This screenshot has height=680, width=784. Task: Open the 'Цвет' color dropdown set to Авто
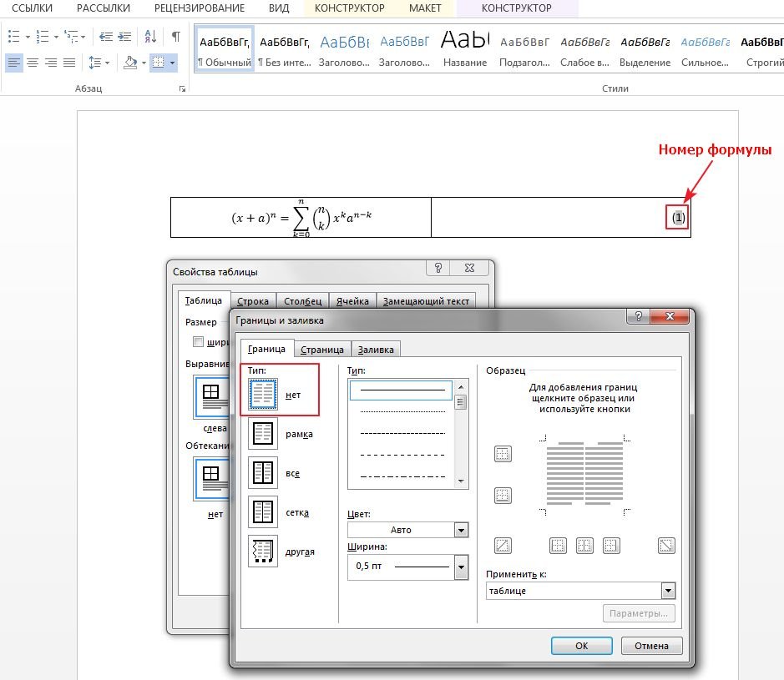[461, 530]
